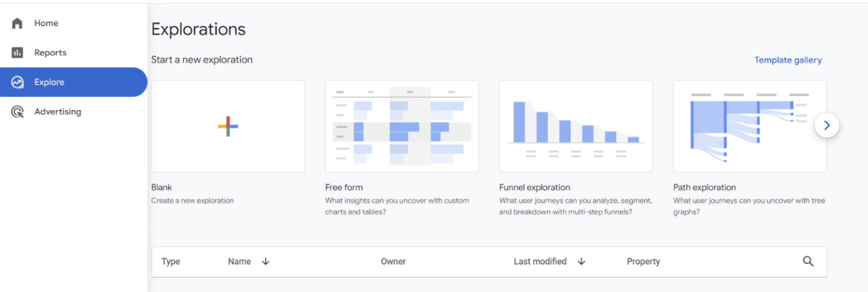868x292 pixels.
Task: Sort by Name using the arrow icon
Action: pos(266,261)
